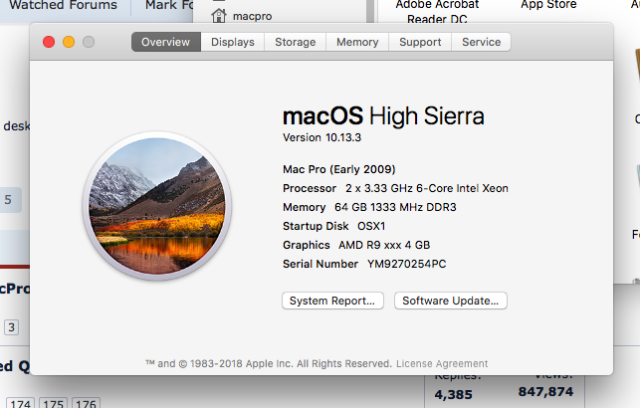Open the Storage tab
This screenshot has width=640, height=408.
pyautogui.click(x=295, y=42)
